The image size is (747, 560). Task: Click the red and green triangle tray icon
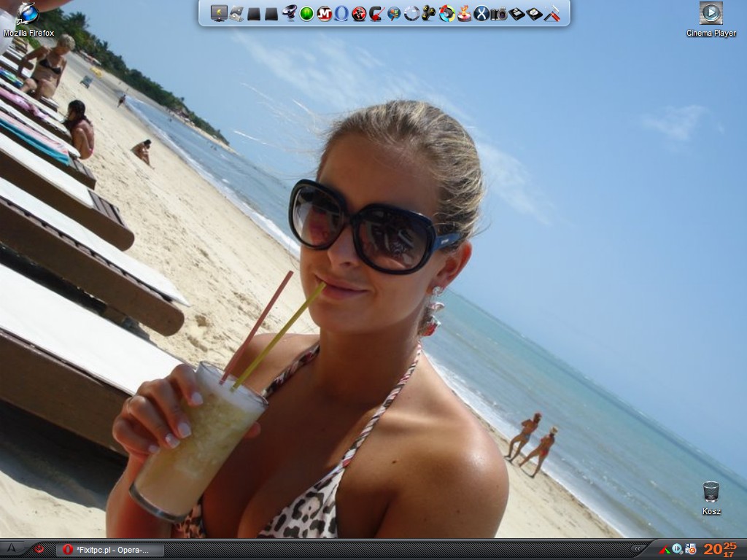[665, 550]
